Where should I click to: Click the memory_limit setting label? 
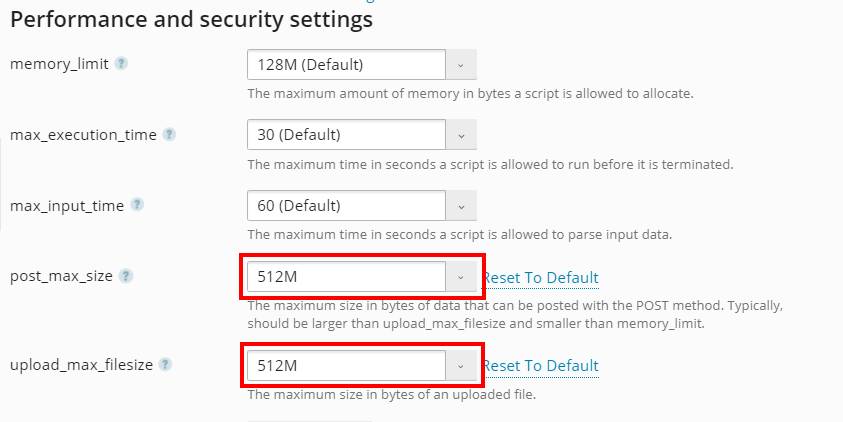tap(59, 64)
